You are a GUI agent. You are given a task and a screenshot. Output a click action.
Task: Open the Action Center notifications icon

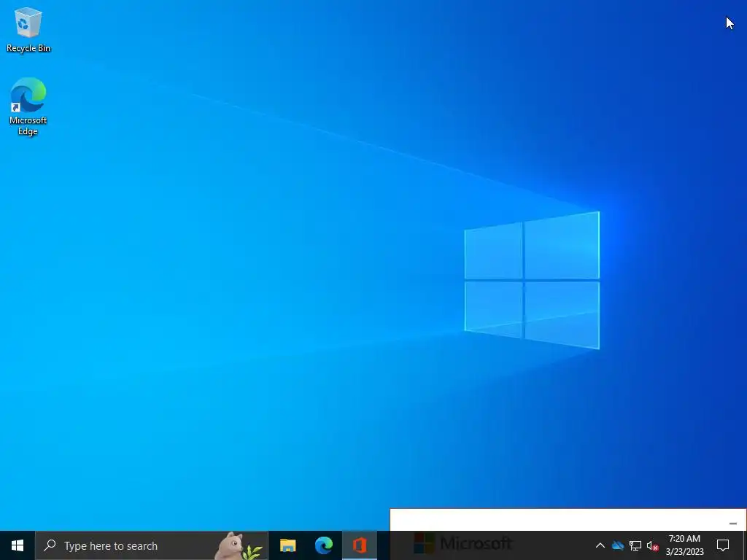(723, 545)
